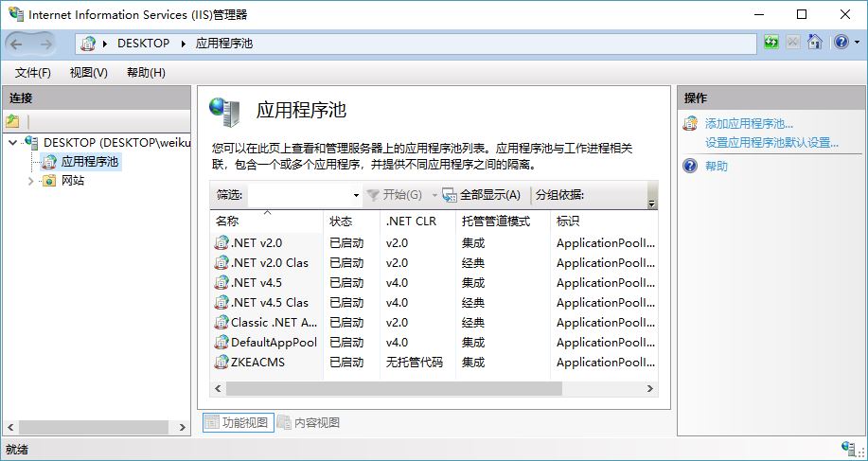Select the .NET v2.0 Clas pool icon
This screenshot has width=868, height=461.
221,262
